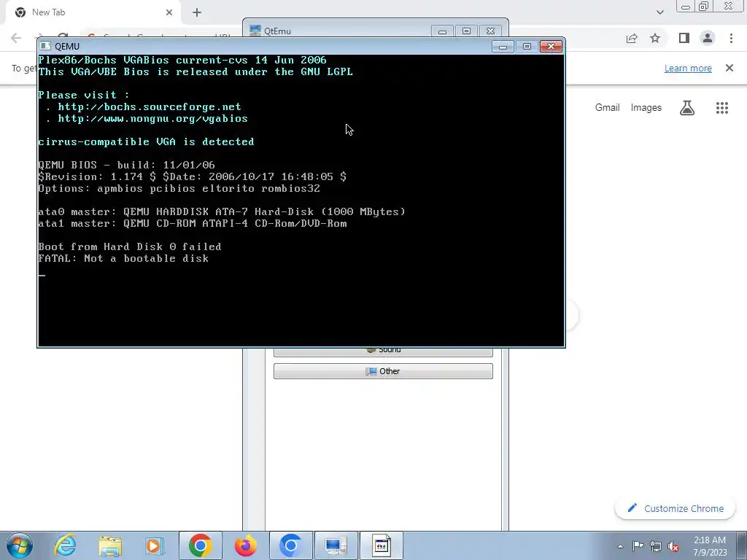
Task: Close the QEMU emulator window
Action: (x=551, y=46)
